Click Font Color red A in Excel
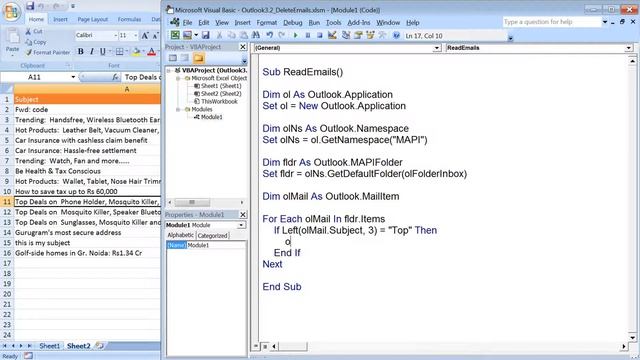640x360 pixels. coord(151,52)
